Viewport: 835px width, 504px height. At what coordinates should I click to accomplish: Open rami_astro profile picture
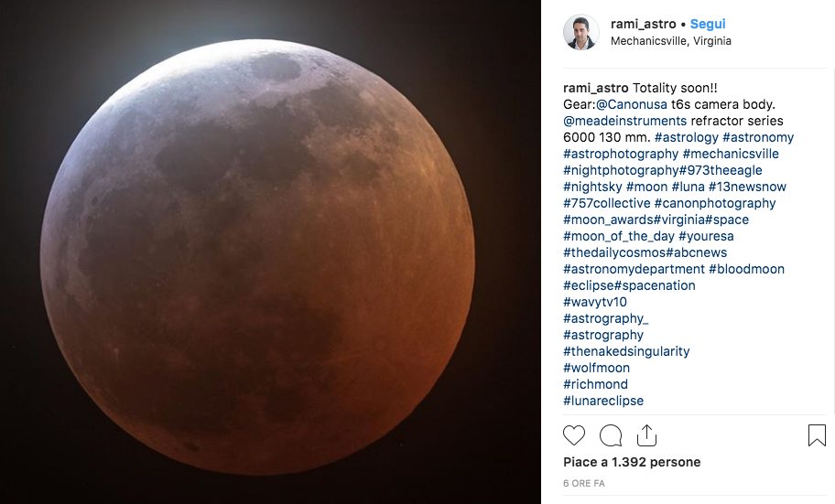581,32
